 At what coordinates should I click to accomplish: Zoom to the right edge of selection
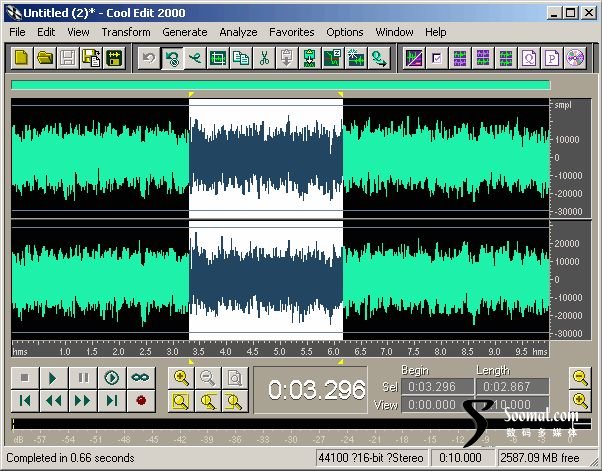coord(235,401)
